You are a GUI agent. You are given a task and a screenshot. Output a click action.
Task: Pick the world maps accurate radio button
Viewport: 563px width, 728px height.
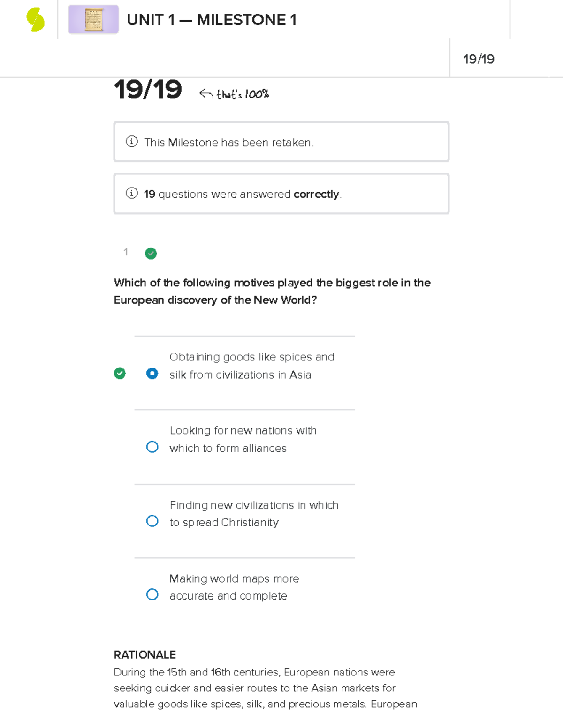click(152, 594)
